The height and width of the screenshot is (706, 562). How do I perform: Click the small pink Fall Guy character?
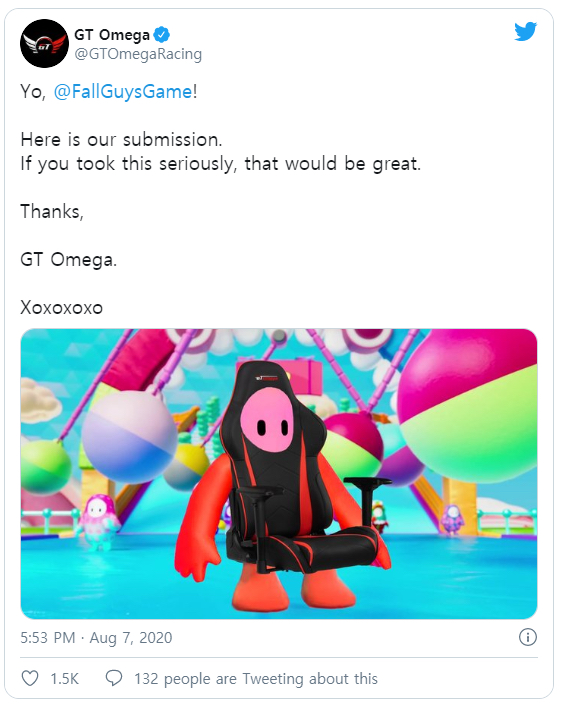point(97,520)
